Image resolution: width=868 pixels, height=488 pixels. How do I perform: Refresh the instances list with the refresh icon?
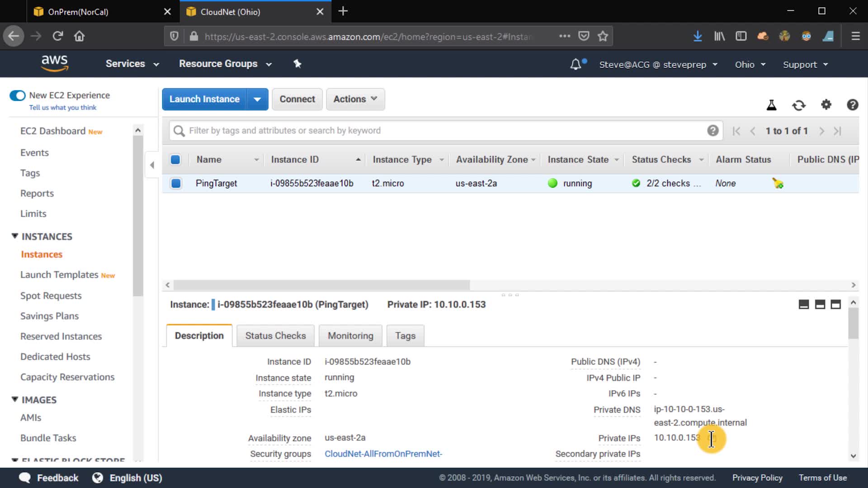799,105
